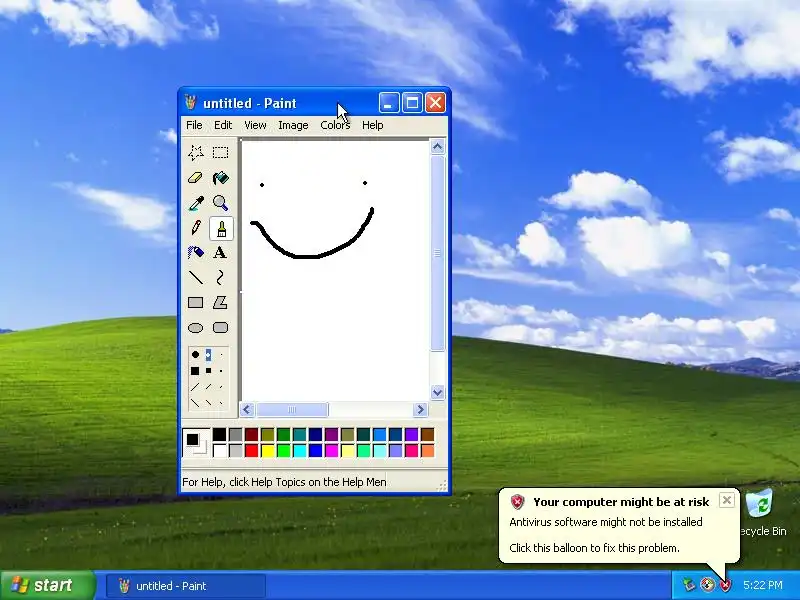Click the 5:22 PM system clock
The width and height of the screenshot is (800, 600).
[x=763, y=585]
